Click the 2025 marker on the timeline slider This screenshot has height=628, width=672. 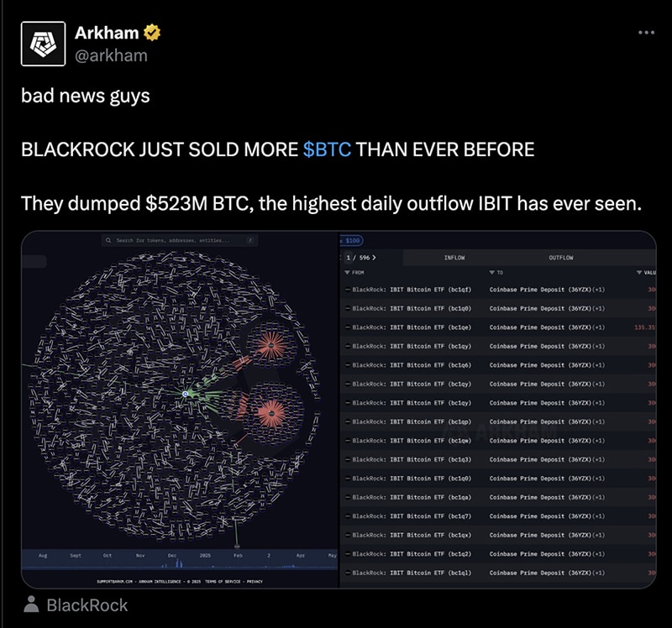[206, 555]
